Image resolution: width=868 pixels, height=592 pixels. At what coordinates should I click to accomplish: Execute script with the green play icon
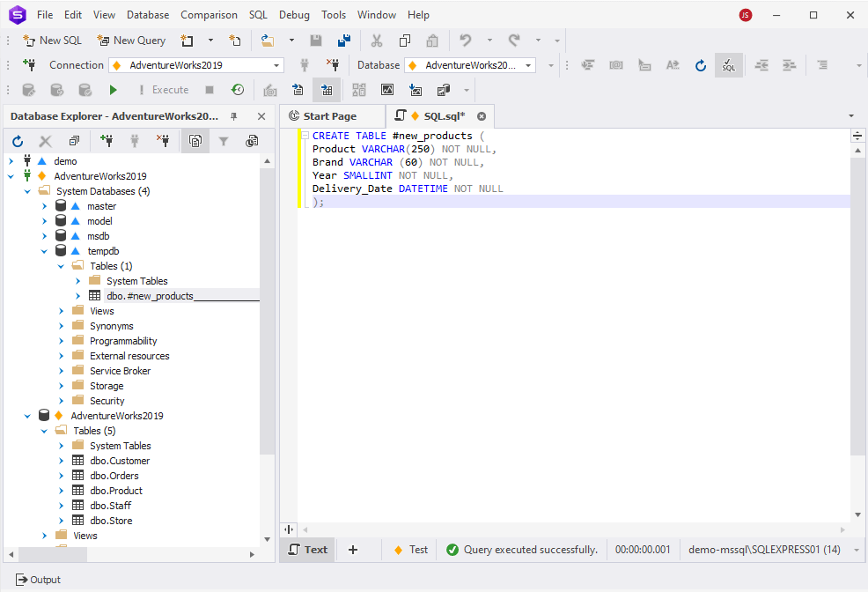113,89
